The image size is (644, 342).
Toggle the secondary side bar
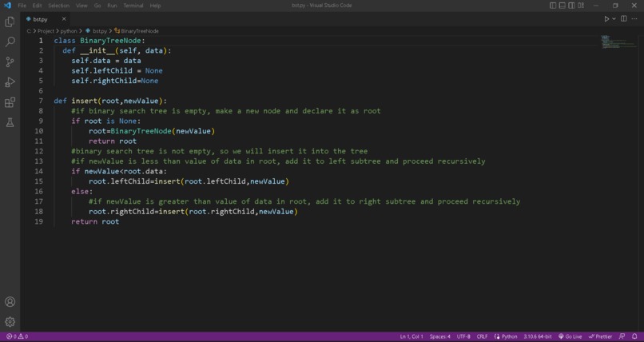[571, 6]
